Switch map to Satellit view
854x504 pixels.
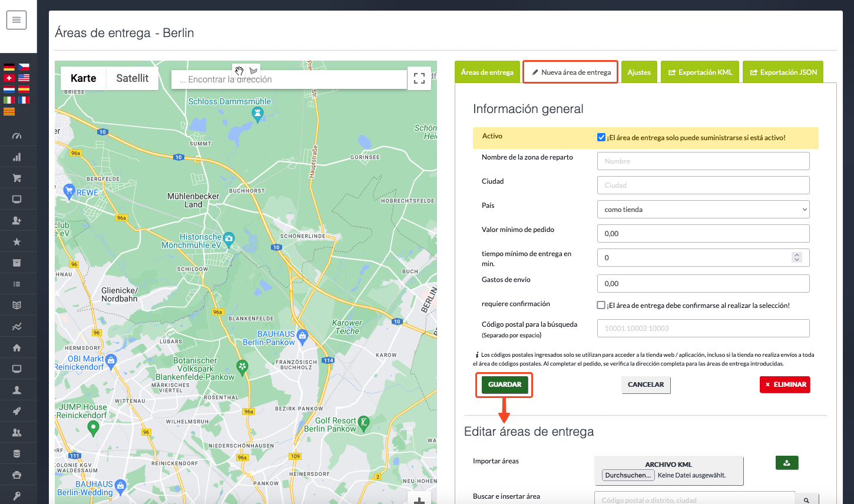click(x=133, y=78)
